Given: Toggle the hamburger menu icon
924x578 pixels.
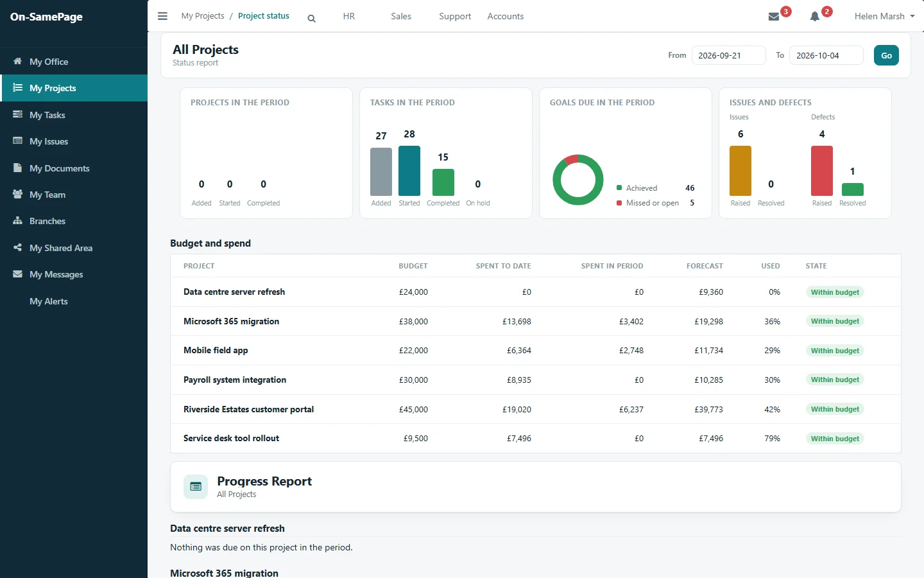Looking at the screenshot, I should click(x=162, y=16).
